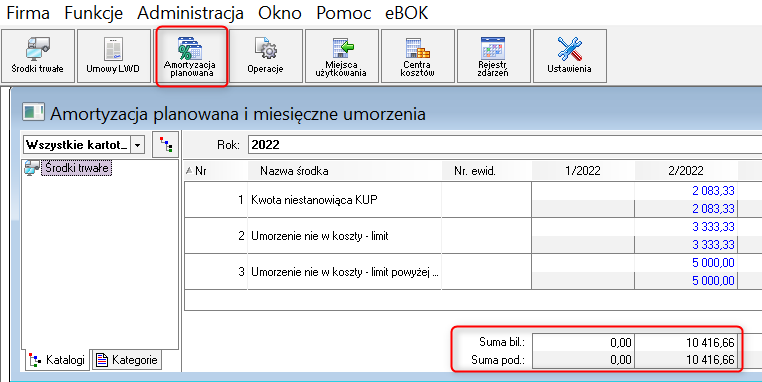Image resolution: width=762 pixels, height=382 pixels.
Task: Click the tree structure icon button
Action: tap(166, 145)
